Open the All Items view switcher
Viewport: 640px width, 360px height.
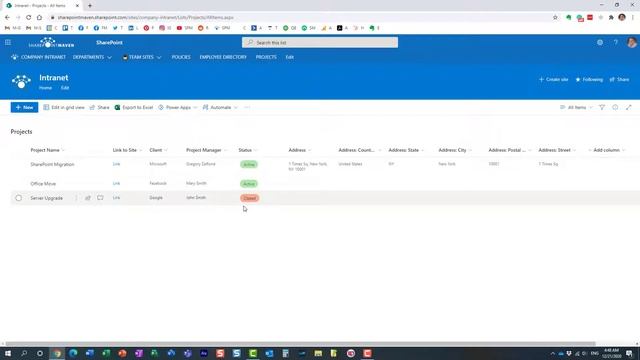point(576,107)
